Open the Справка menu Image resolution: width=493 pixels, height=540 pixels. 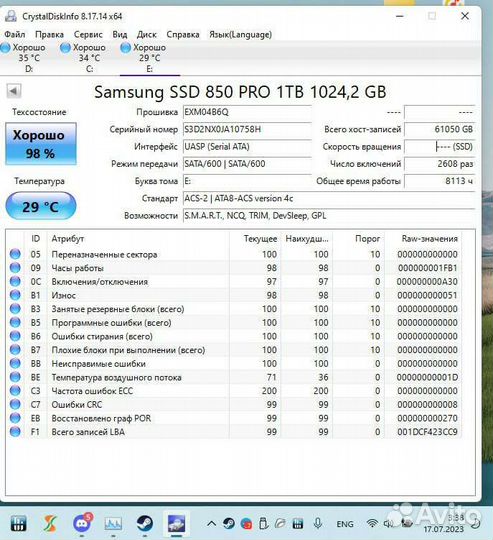point(183,34)
